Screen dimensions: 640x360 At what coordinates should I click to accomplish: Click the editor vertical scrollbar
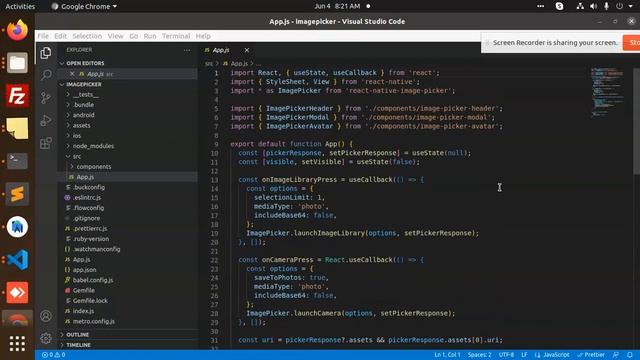click(636, 121)
